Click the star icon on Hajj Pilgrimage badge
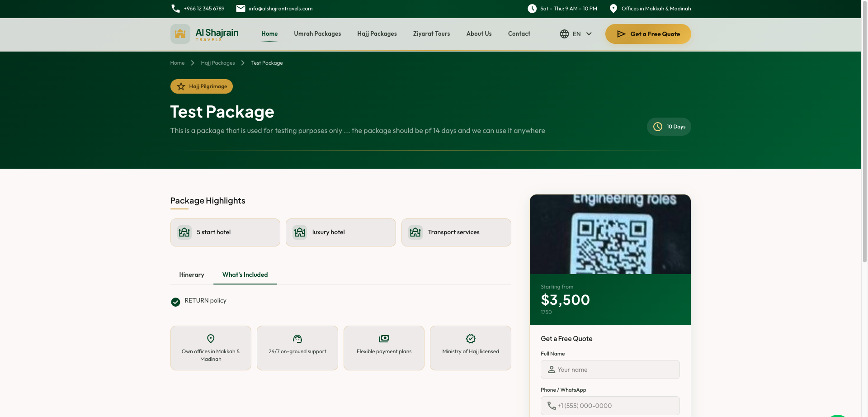This screenshot has height=417, width=868. (x=181, y=86)
